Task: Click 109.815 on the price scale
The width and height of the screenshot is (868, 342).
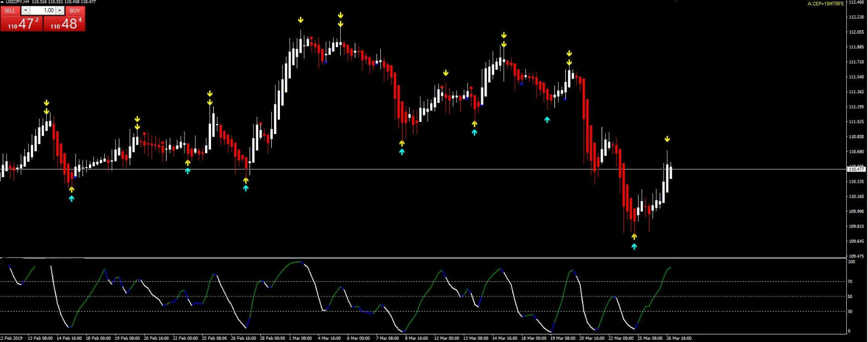Action: point(857,226)
